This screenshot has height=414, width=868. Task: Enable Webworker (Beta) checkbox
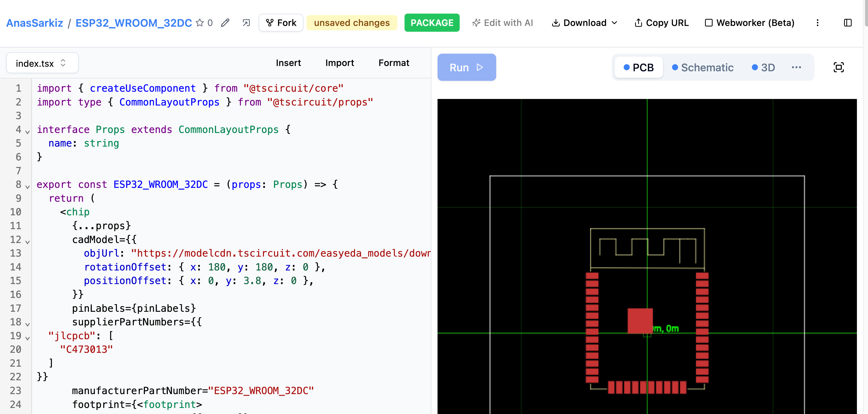[709, 23]
